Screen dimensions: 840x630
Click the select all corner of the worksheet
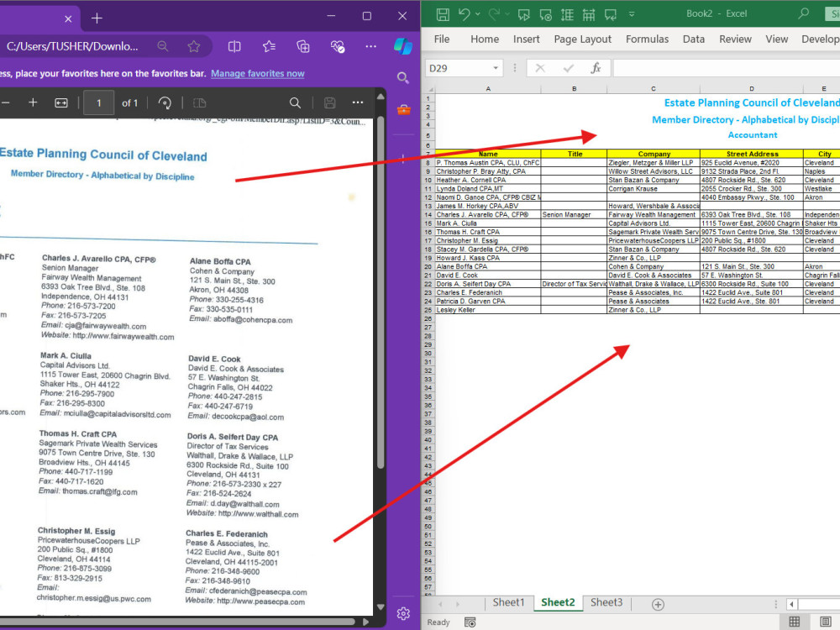pyautogui.click(x=429, y=89)
